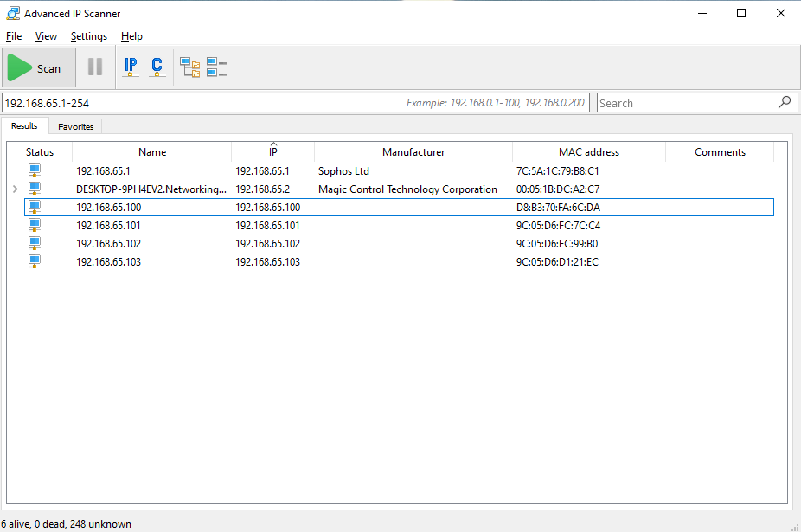Click MAC address 9C:05:D6:D1:21:EC
801x532 pixels.
coord(557,261)
